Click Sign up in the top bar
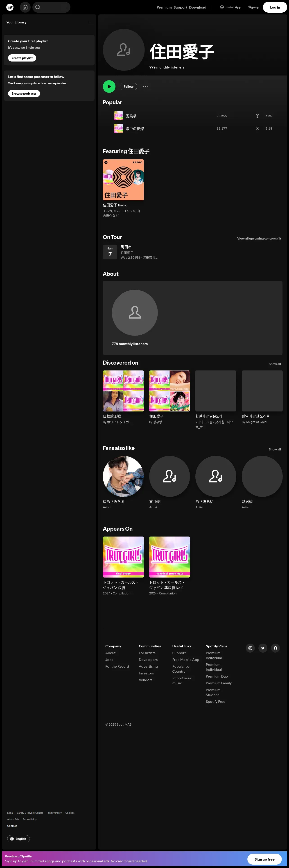 click(x=254, y=7)
